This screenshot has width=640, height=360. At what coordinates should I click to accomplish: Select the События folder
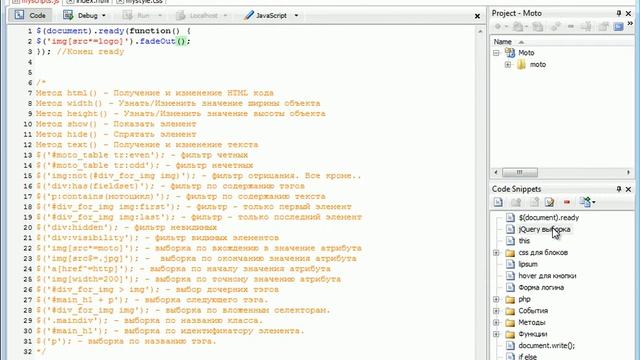click(x=533, y=311)
